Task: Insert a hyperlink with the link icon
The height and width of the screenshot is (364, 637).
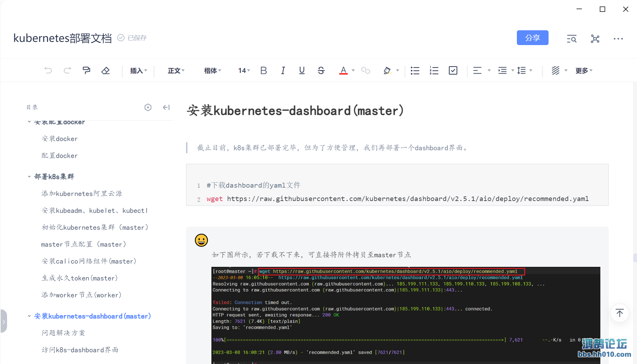Action: tap(366, 70)
